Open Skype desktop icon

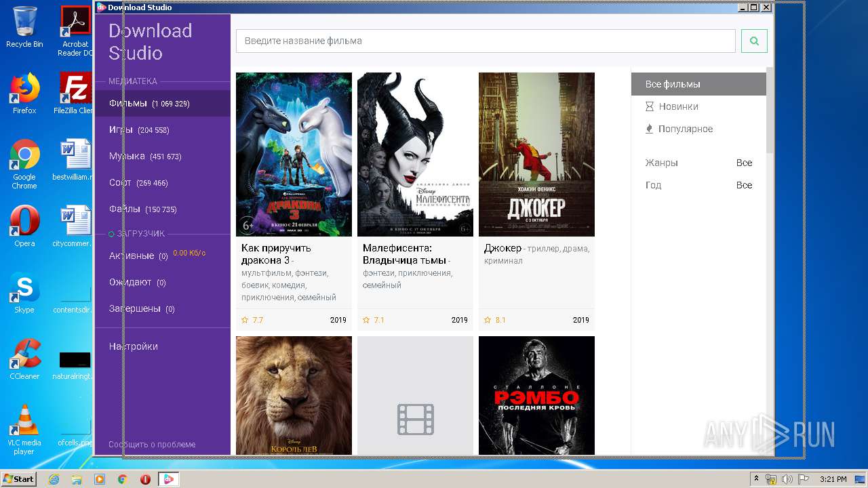click(x=24, y=293)
